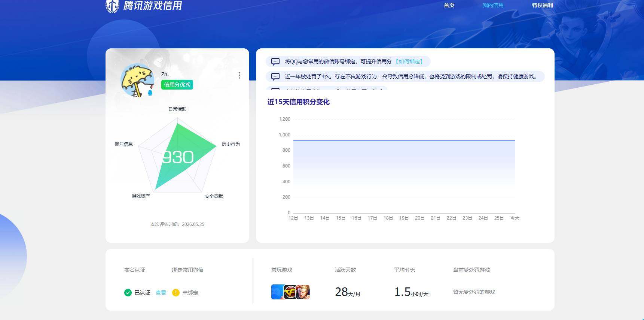This screenshot has height=320, width=644.
Task: Click the yellow unbound warning icon
Action: coord(176,293)
